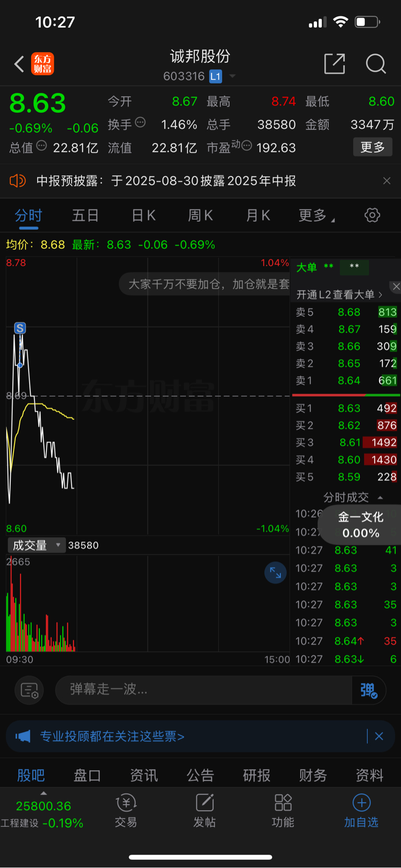This screenshot has height=868, width=401.
Task: Tap the back arrow icon
Action: (x=19, y=64)
